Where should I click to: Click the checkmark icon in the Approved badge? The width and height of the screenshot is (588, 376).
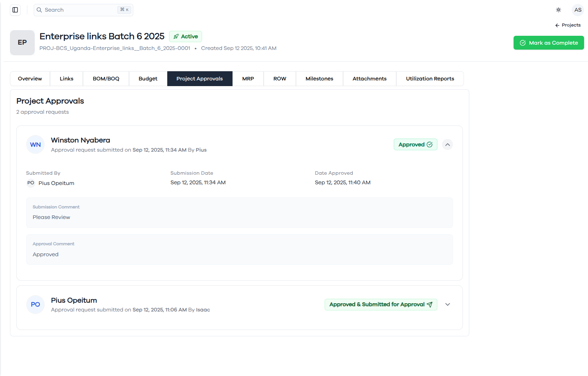pyautogui.click(x=430, y=145)
